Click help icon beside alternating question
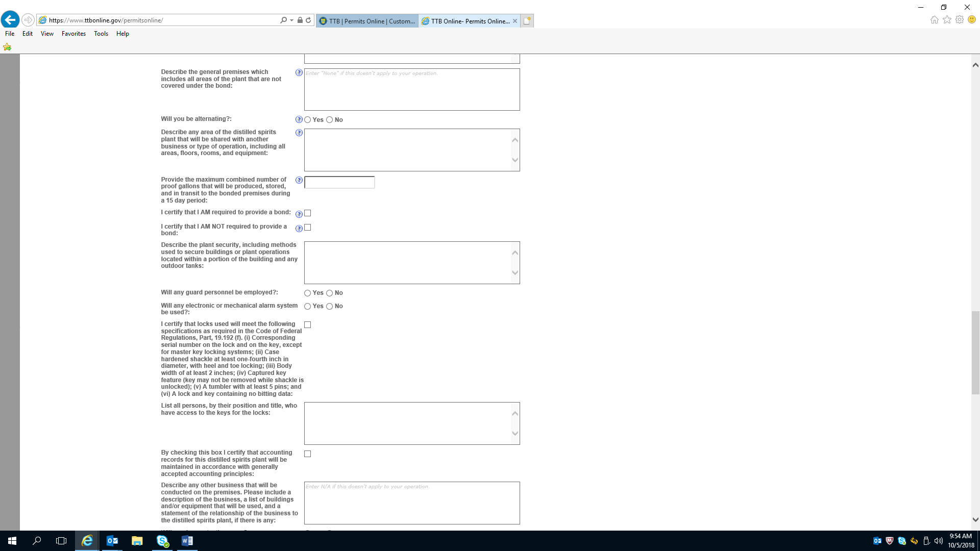 coord(299,119)
